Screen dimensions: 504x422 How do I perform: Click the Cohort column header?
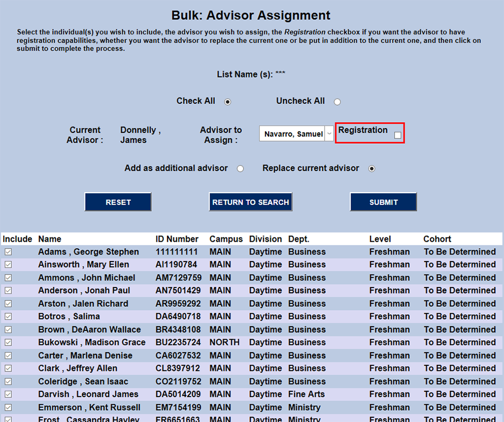(x=437, y=238)
